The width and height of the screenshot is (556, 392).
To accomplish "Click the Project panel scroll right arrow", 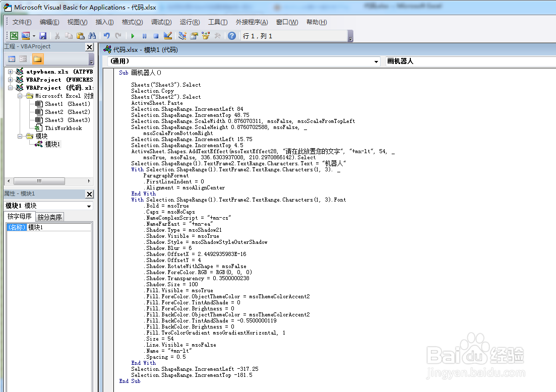I will point(89,181).
